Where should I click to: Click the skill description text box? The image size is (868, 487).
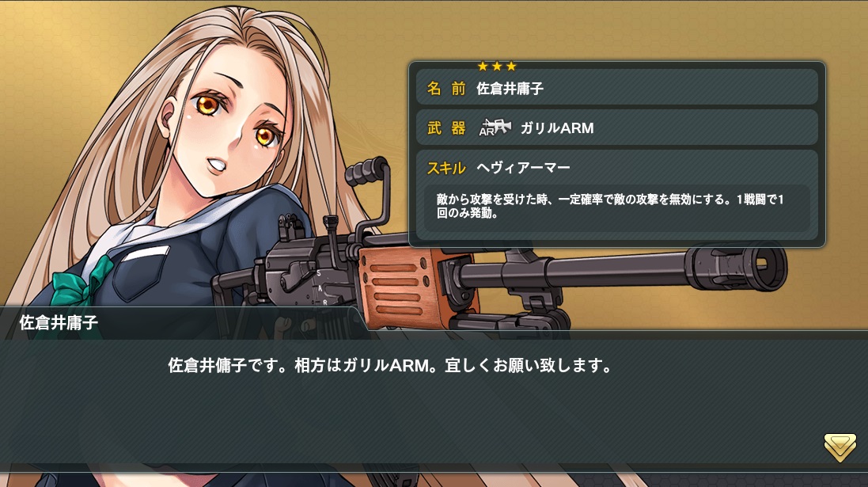tap(616, 207)
